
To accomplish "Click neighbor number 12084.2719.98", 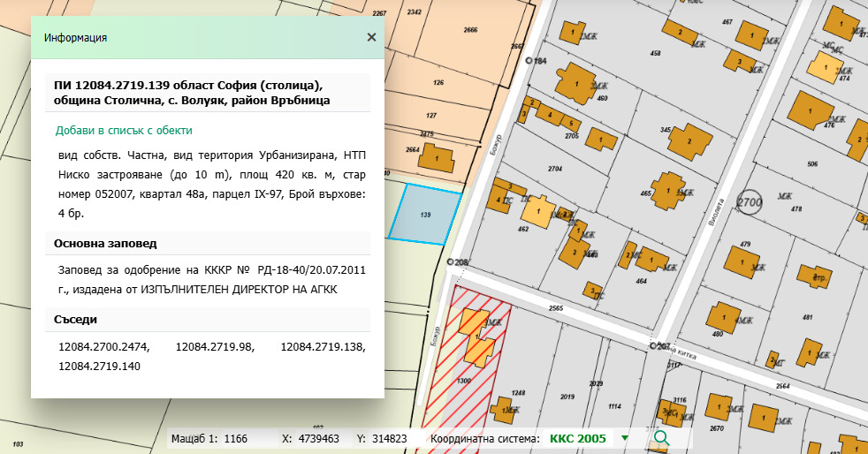I will pyautogui.click(x=215, y=347).
